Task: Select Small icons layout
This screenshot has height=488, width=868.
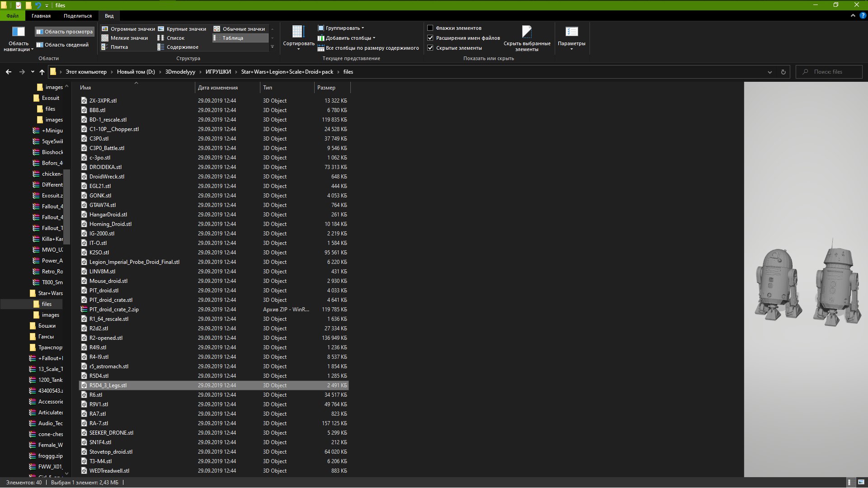Action: point(125,38)
